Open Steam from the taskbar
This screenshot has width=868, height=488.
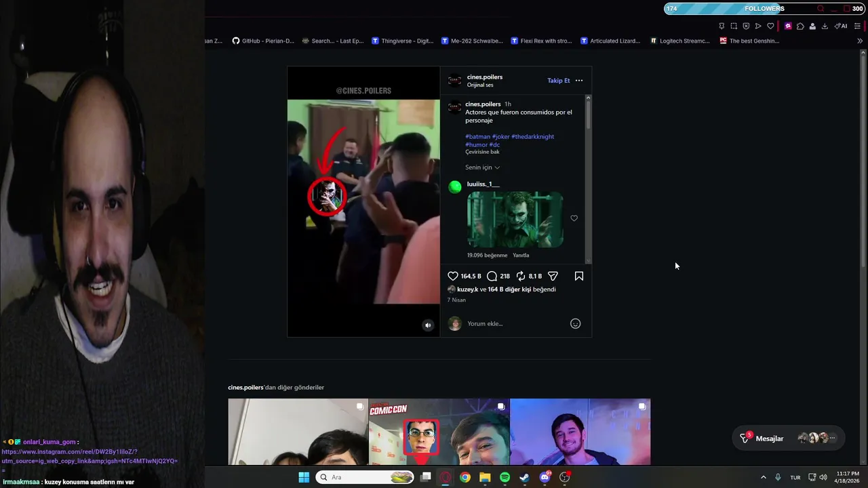point(524,477)
